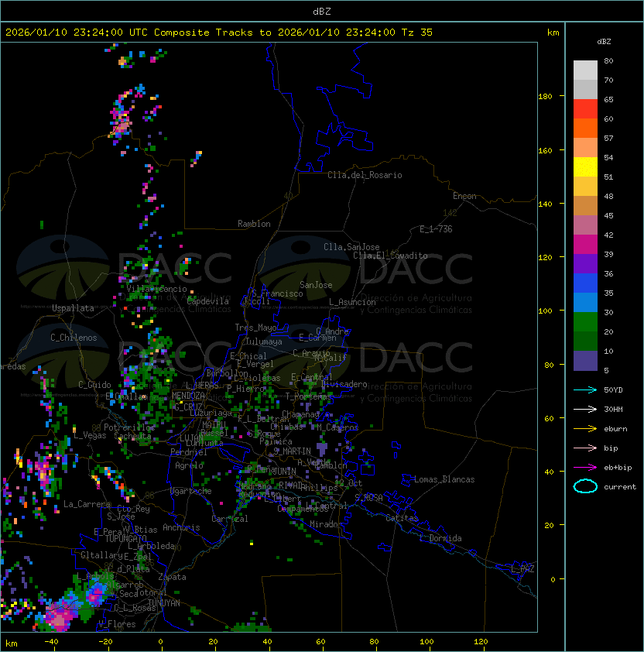644x652 pixels.
Task: Pick the purple 36-39 dBZ swatch
Action: (x=585, y=263)
